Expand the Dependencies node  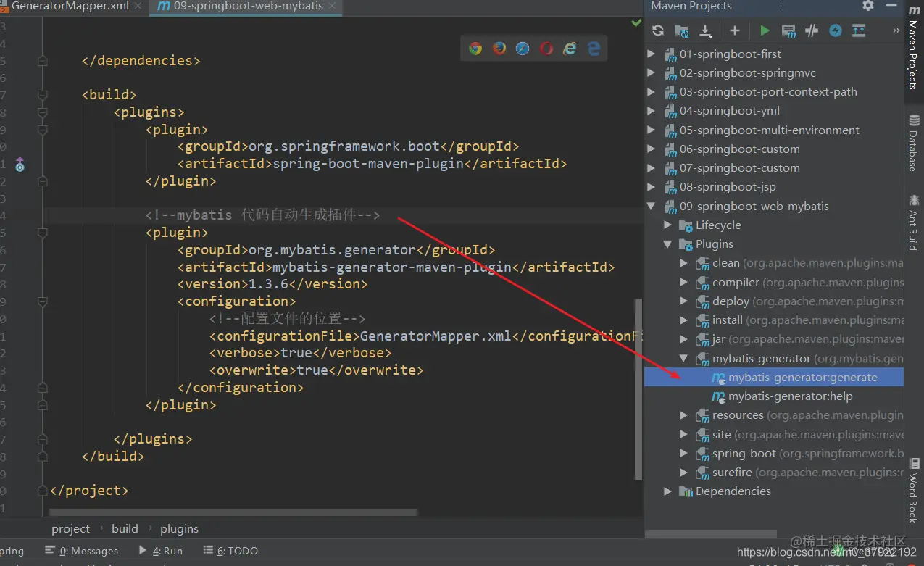point(667,491)
